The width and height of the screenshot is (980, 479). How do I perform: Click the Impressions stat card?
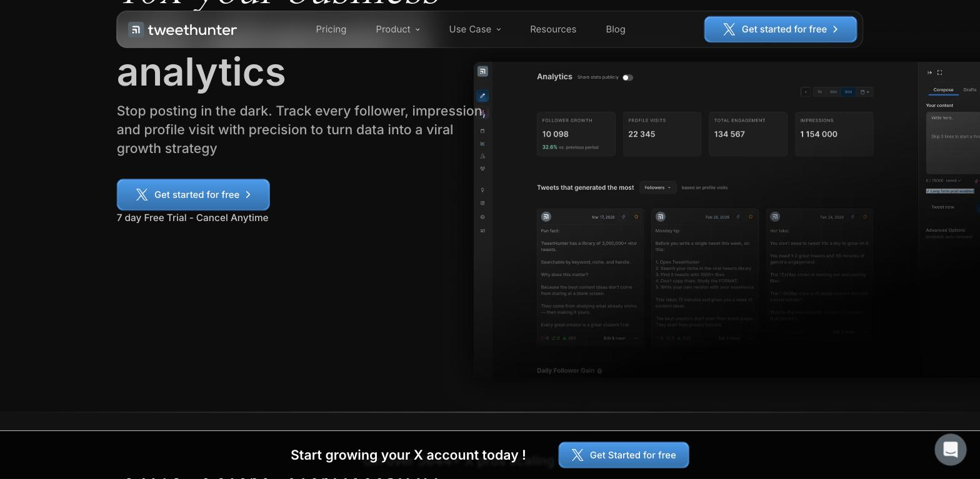[834, 134]
